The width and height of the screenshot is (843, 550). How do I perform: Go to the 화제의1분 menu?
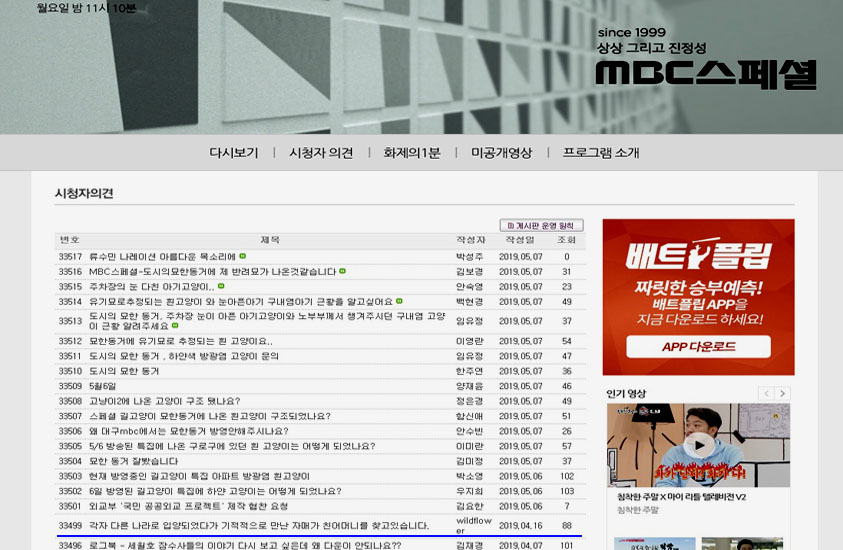pyautogui.click(x=411, y=153)
